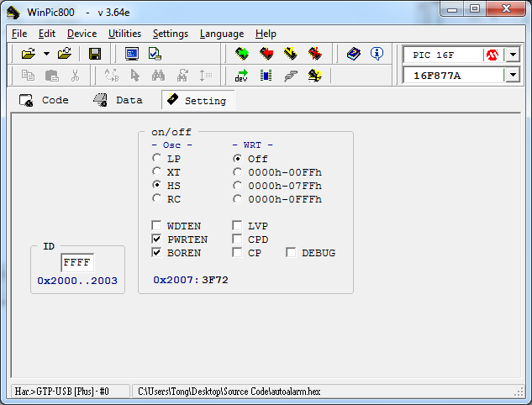Click the greyed vertical arrows fill icon

206,76
